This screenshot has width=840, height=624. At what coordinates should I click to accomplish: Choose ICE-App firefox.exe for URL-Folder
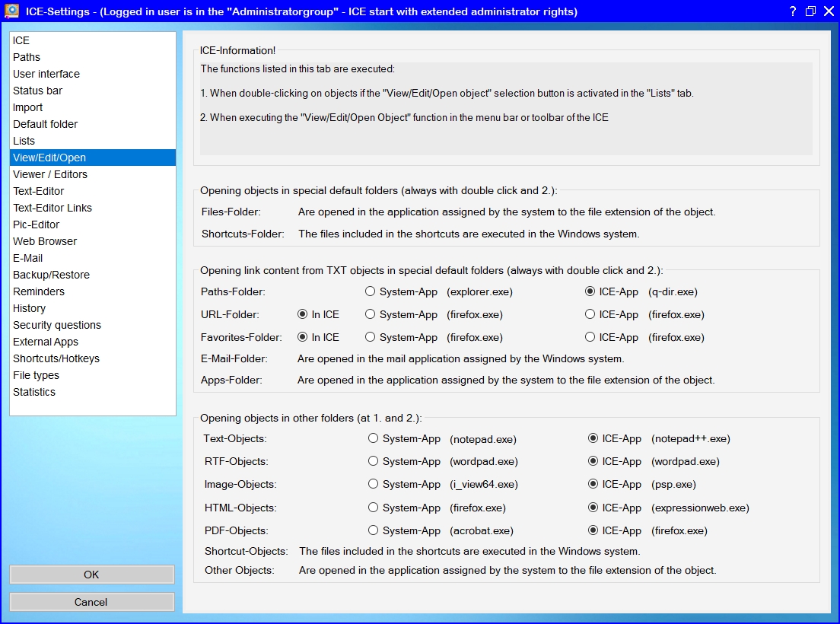tap(590, 314)
